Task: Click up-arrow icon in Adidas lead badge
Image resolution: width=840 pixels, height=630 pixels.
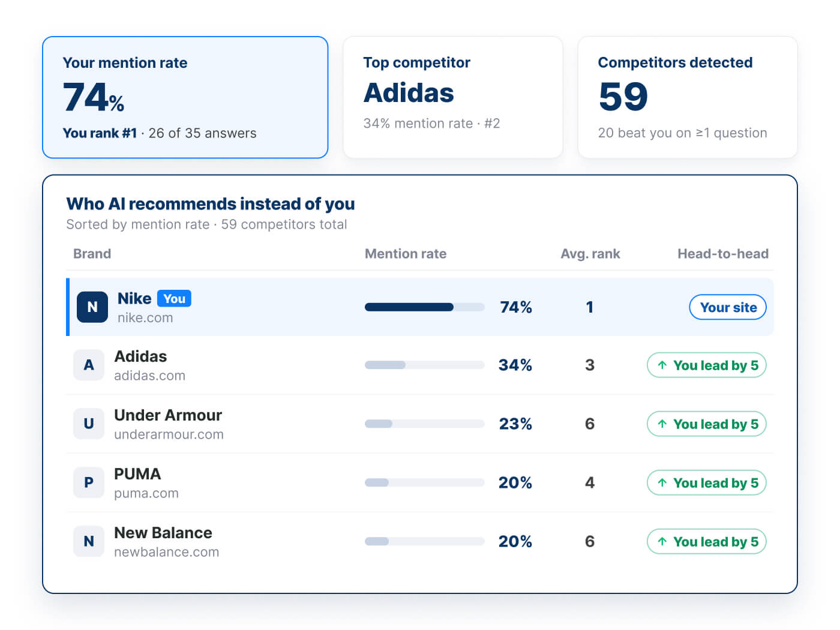Action: (x=662, y=365)
